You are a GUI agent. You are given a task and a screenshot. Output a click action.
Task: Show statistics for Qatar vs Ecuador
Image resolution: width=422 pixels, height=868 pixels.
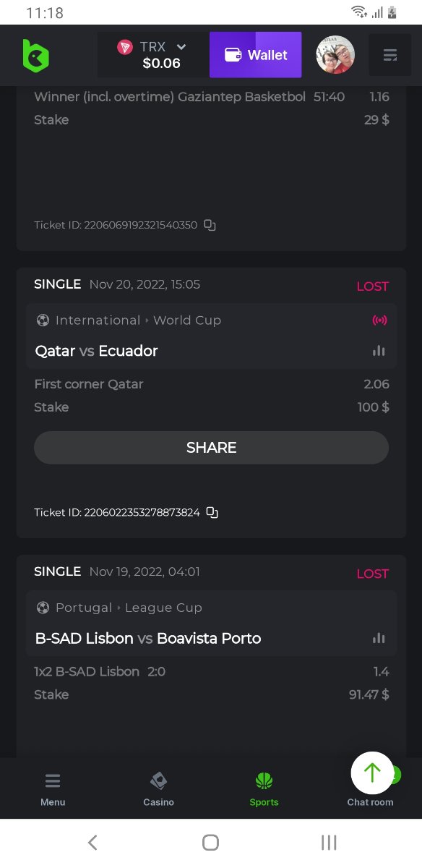[x=379, y=351]
